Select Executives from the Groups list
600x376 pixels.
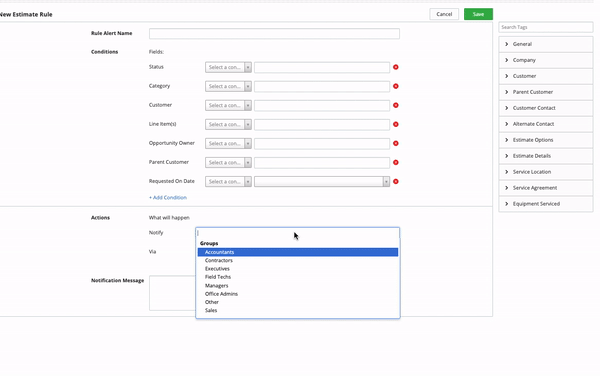click(298, 269)
